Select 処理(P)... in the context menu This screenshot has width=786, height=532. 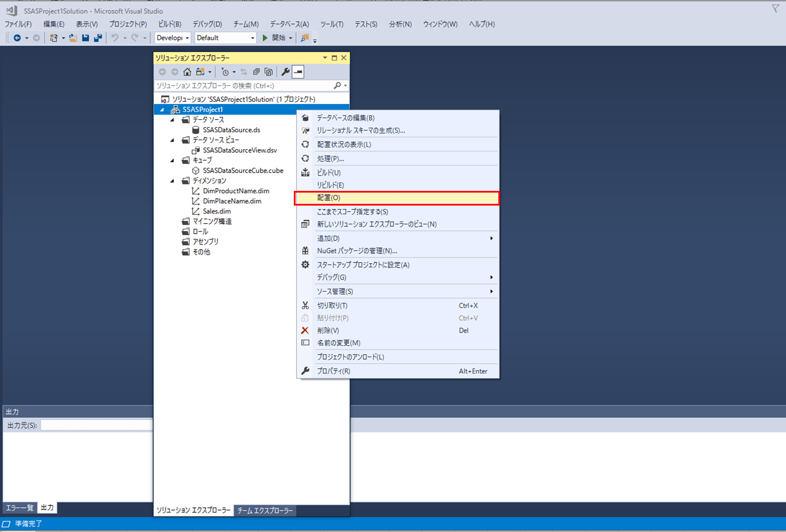point(398,159)
